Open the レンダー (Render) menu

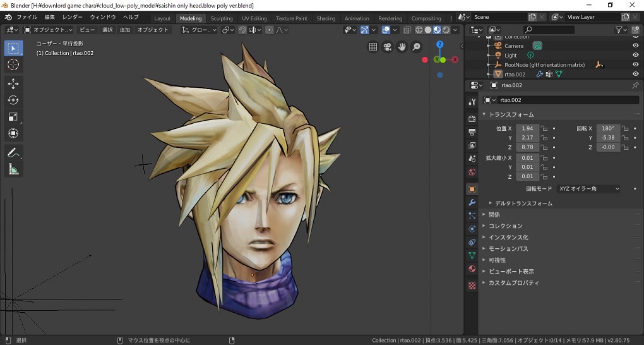click(72, 17)
